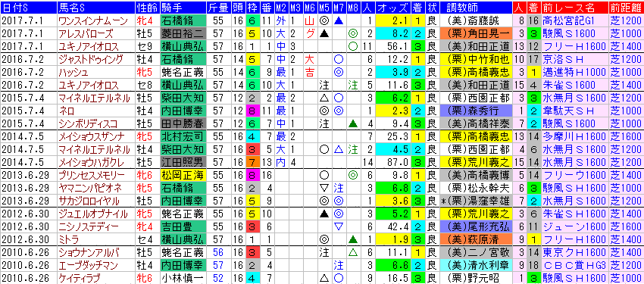The height and width of the screenshot is (284, 644).
Task: Select horse name ニシノステディー
Action: 89,227
